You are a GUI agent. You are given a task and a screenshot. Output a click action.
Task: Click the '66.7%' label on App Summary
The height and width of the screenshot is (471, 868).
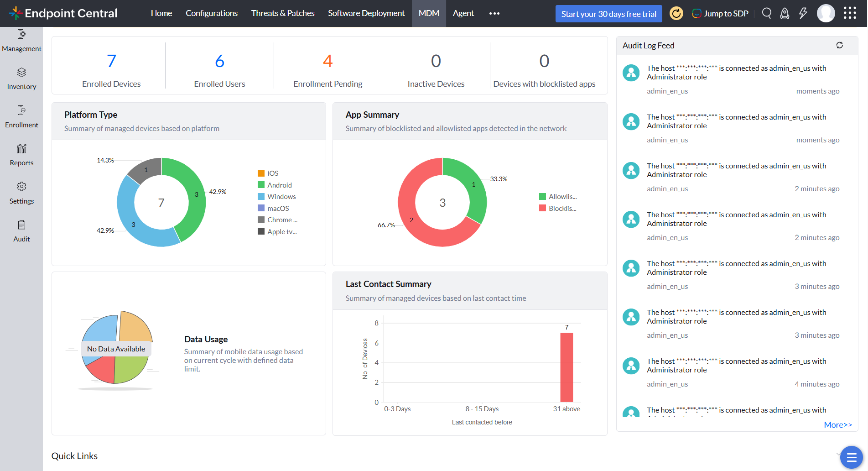coord(386,225)
